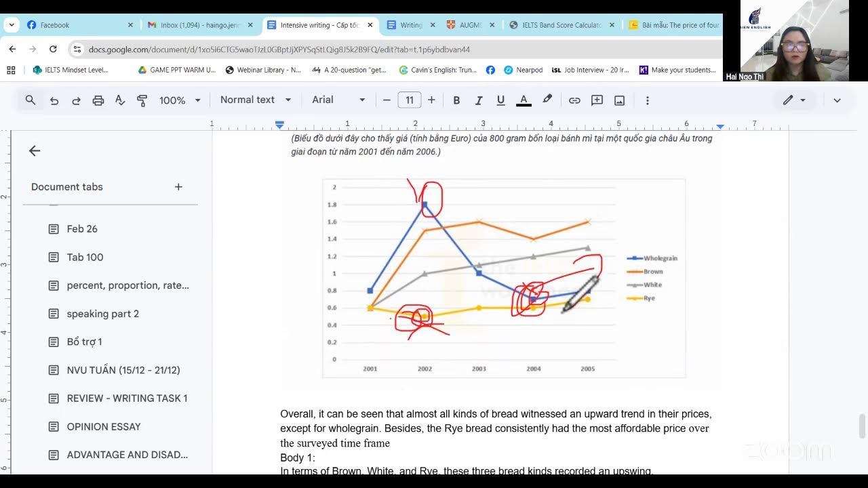
Task: Open the Chrome tab search dropdown
Action: point(11,25)
